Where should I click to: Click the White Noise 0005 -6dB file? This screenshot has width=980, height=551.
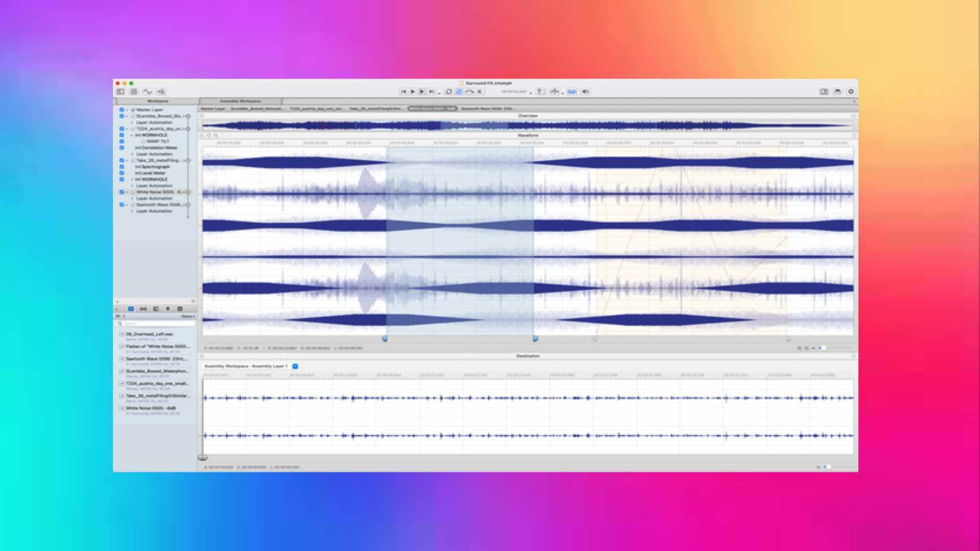click(151, 409)
